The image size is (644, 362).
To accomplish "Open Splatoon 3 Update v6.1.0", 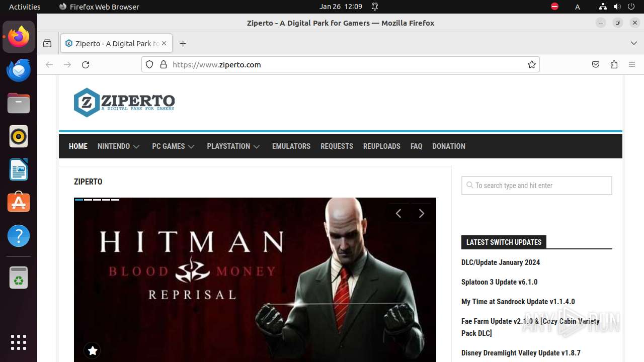I will pyautogui.click(x=499, y=282).
